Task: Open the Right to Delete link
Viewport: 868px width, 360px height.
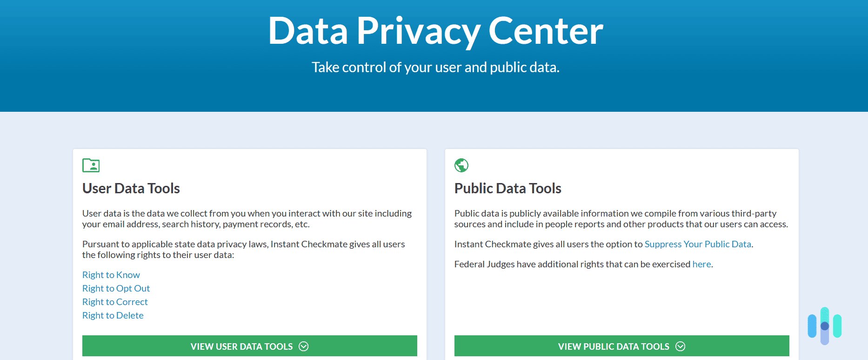Action: coord(113,315)
